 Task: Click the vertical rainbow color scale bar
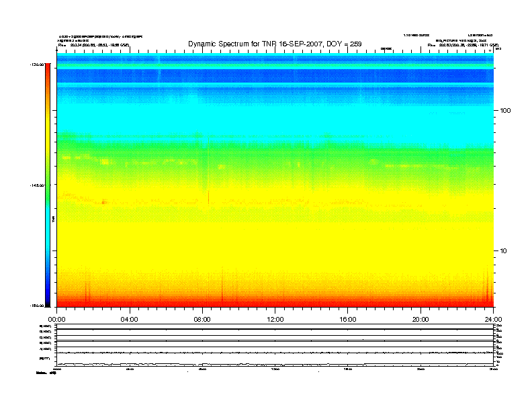tap(48, 185)
